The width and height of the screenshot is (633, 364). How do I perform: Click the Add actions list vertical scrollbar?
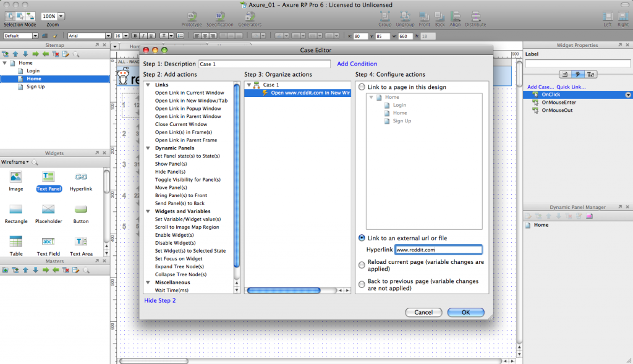(x=237, y=176)
